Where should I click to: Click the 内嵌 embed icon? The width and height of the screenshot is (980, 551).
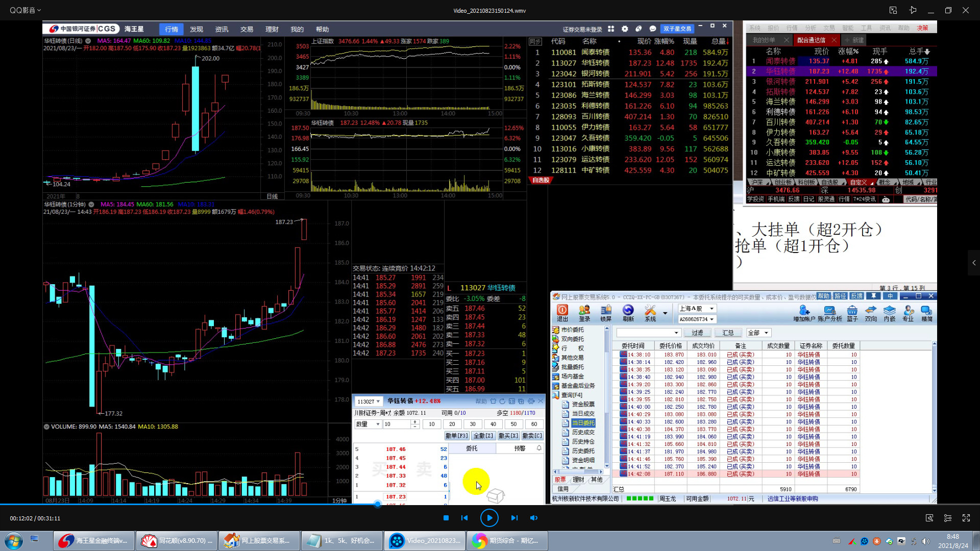coord(890,313)
